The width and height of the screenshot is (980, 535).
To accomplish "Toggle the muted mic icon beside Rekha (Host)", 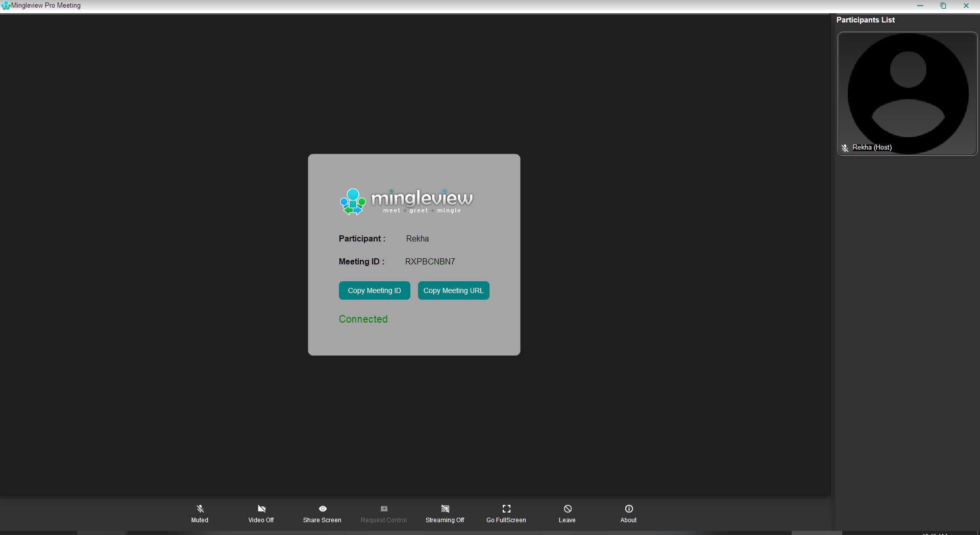I will click(x=845, y=148).
